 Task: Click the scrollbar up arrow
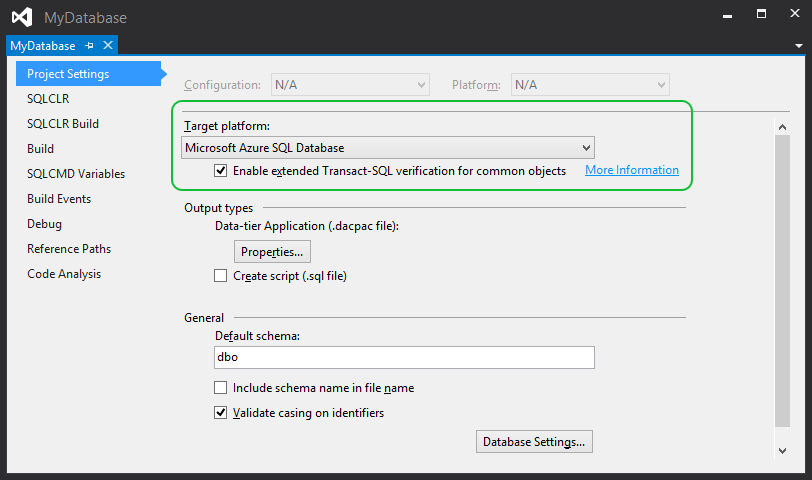782,127
